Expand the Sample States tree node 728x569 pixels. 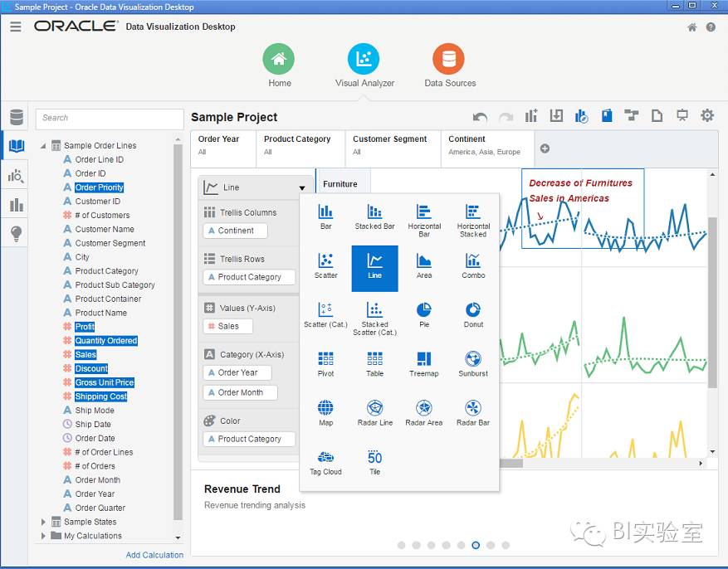coord(44,522)
